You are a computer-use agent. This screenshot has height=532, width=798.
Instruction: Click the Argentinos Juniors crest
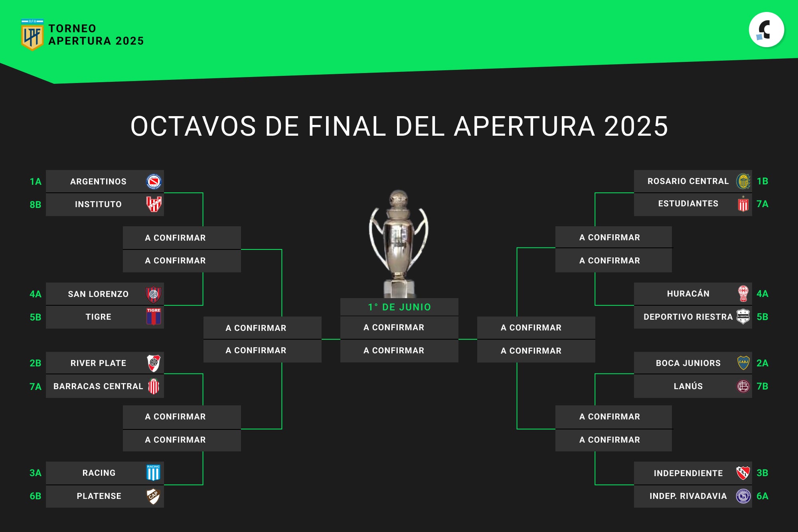click(154, 182)
